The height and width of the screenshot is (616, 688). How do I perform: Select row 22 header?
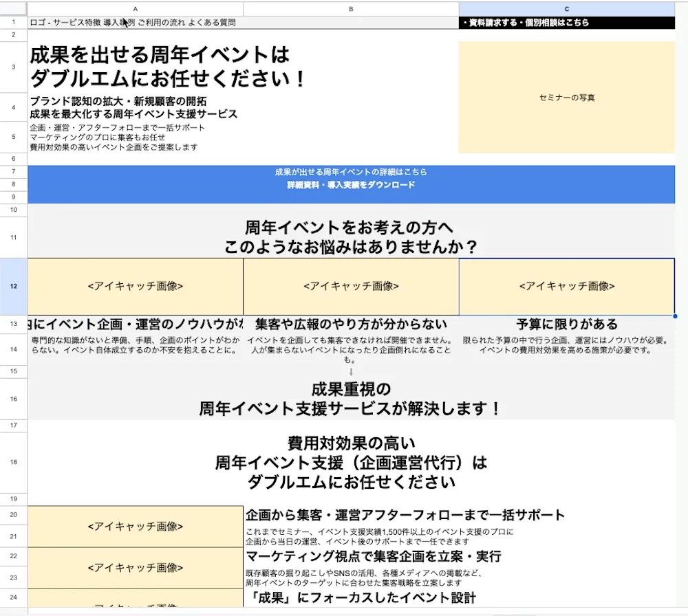14,556
